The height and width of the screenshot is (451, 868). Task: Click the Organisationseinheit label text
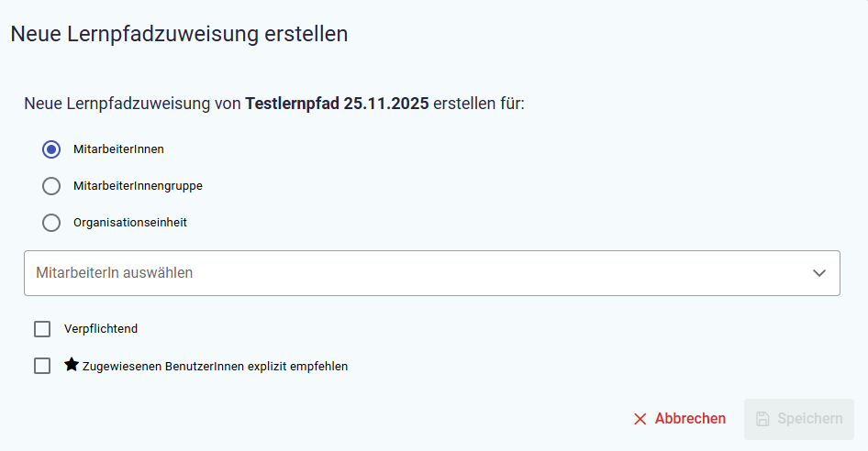pyautogui.click(x=129, y=222)
